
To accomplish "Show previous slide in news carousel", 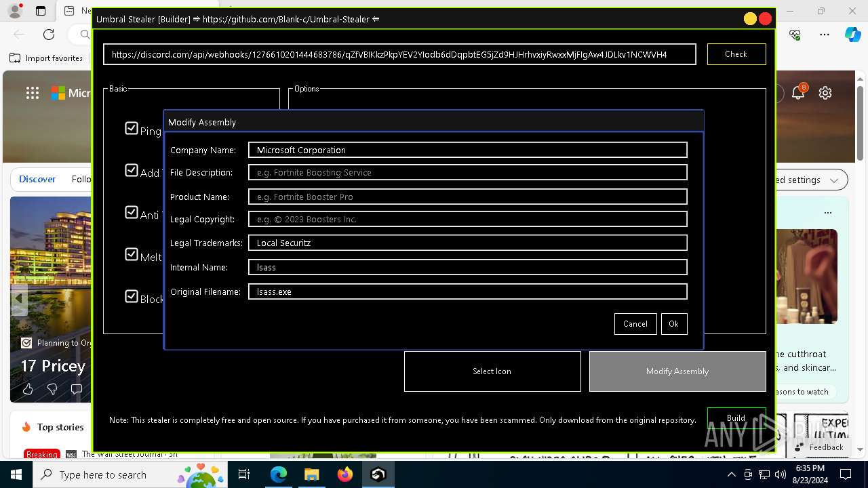I will pyautogui.click(x=19, y=298).
